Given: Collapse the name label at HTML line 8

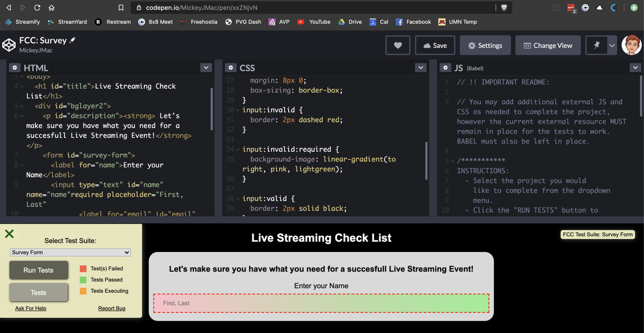Looking at the screenshot, I should click(21, 165).
